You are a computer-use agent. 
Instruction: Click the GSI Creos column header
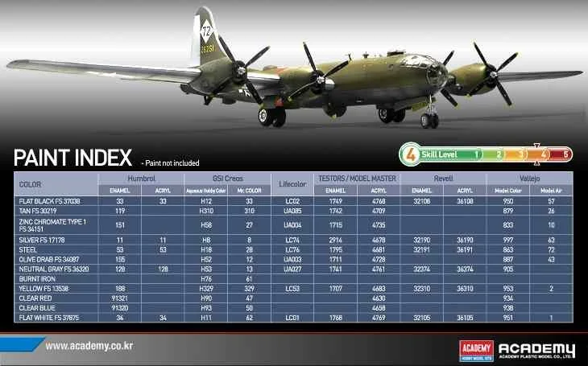pos(227,178)
